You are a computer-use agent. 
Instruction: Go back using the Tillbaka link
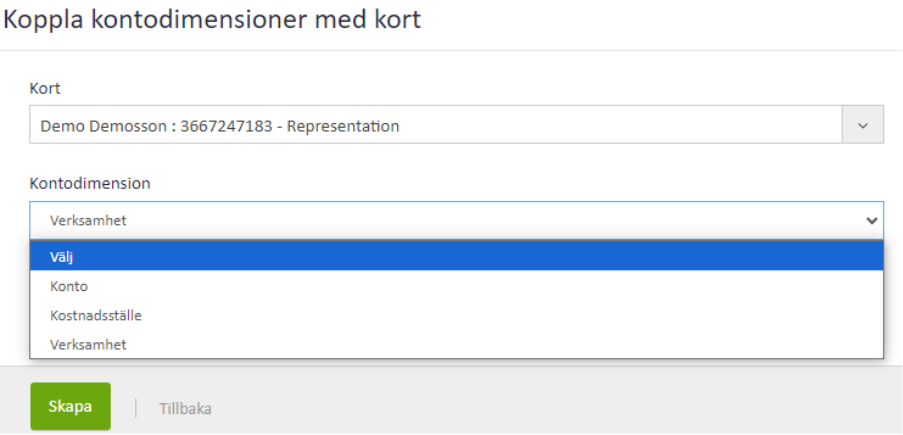185,408
